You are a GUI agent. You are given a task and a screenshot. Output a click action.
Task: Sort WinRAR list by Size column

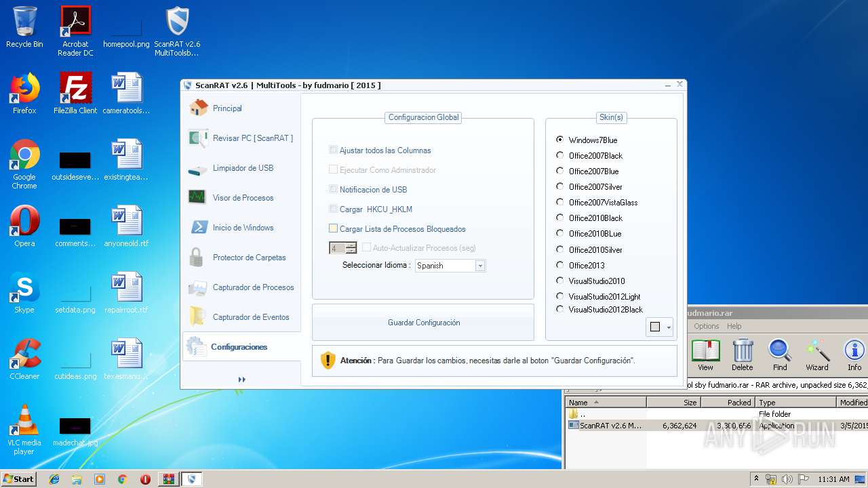point(673,403)
